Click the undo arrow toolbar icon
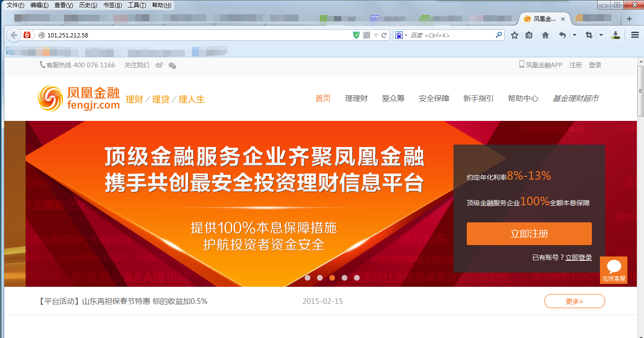 562,35
